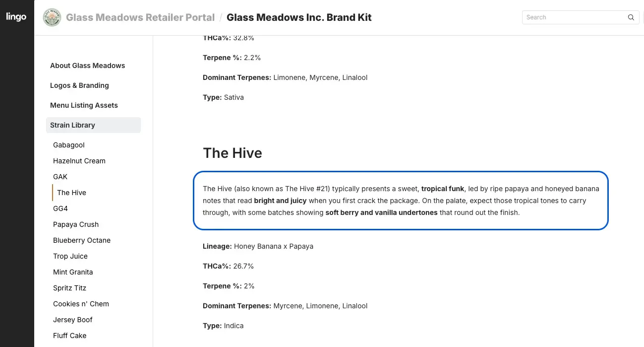Click the search magnifier icon
The image size is (644, 347).
tap(631, 17)
